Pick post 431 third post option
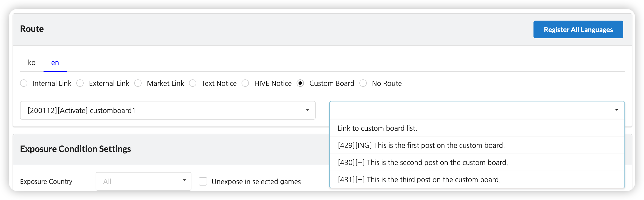 click(x=419, y=180)
